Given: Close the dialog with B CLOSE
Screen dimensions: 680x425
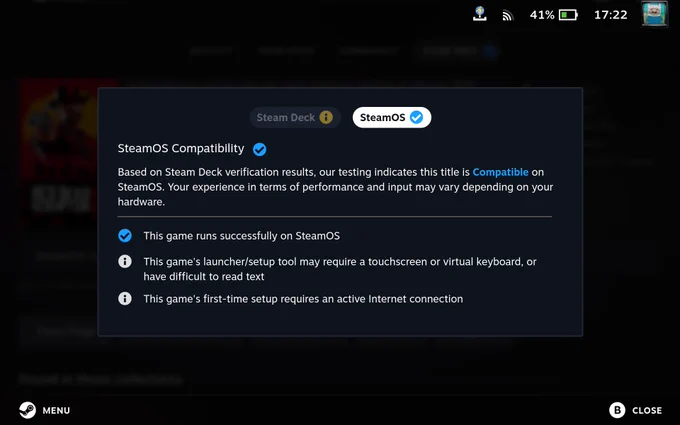Looking at the screenshot, I should [x=635, y=410].
